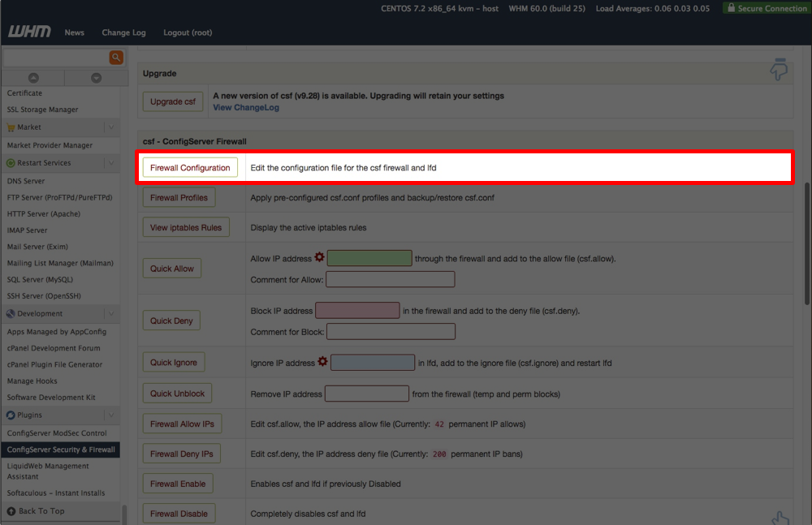The height and width of the screenshot is (525, 812).
Task: Open the Change Log menu item
Action: tap(123, 32)
